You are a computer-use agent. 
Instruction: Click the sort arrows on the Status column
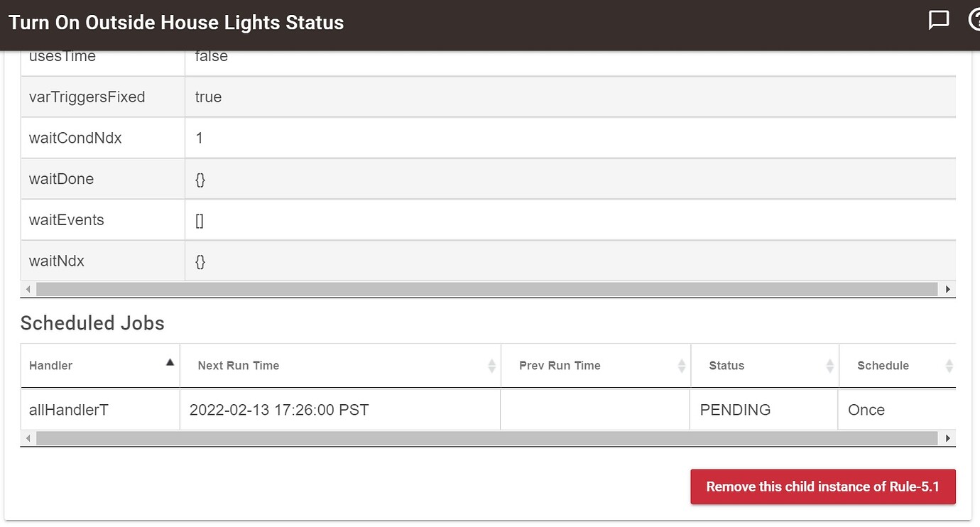830,365
